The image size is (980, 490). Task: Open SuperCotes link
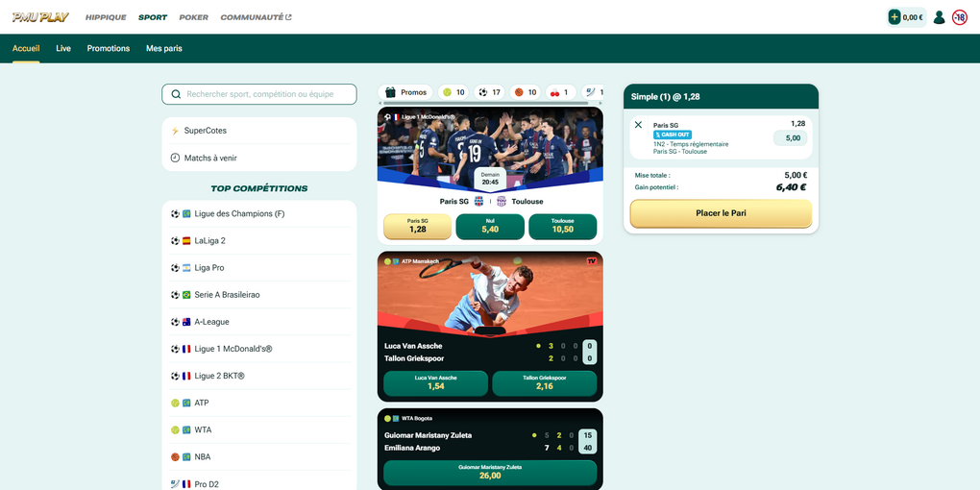coord(259,131)
